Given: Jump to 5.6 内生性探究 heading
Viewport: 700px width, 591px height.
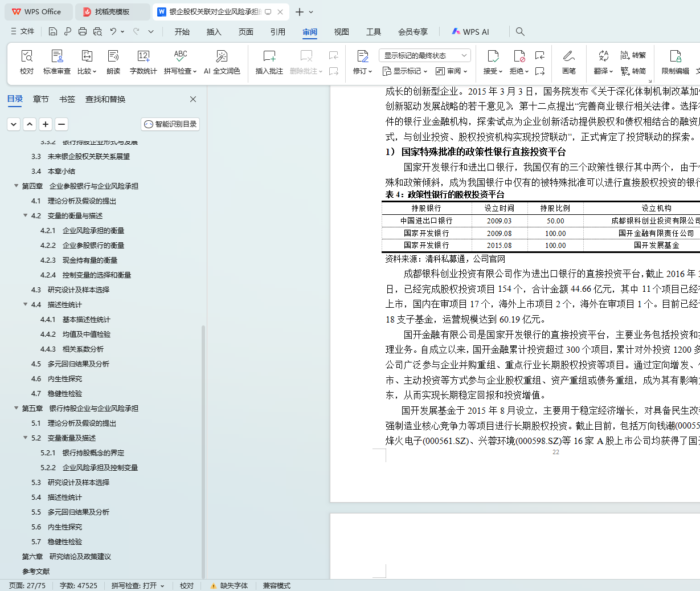Looking at the screenshot, I should 56,527.
